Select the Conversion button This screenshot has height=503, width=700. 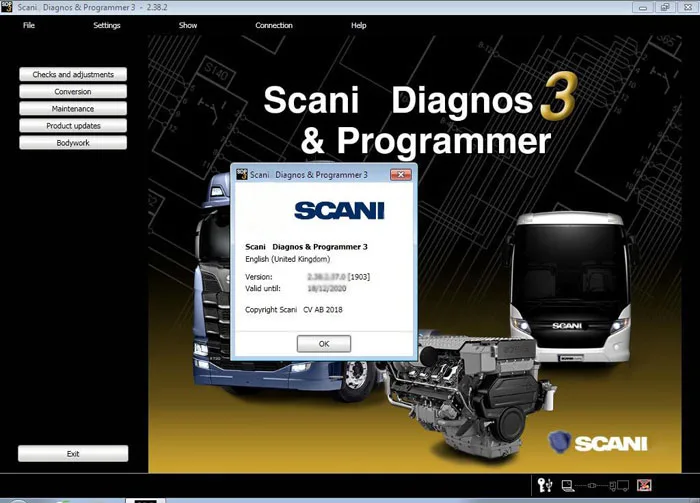pyautogui.click(x=73, y=91)
